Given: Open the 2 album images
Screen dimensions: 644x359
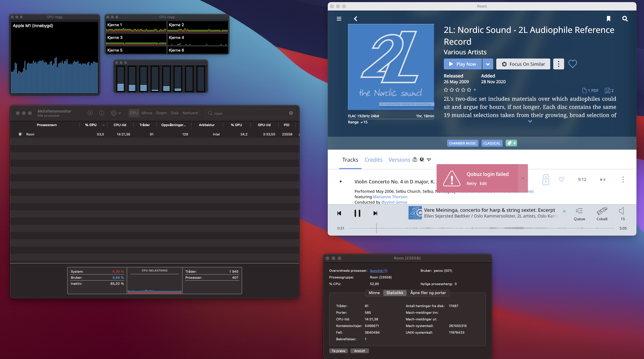Looking at the screenshot, I should 609,91.
